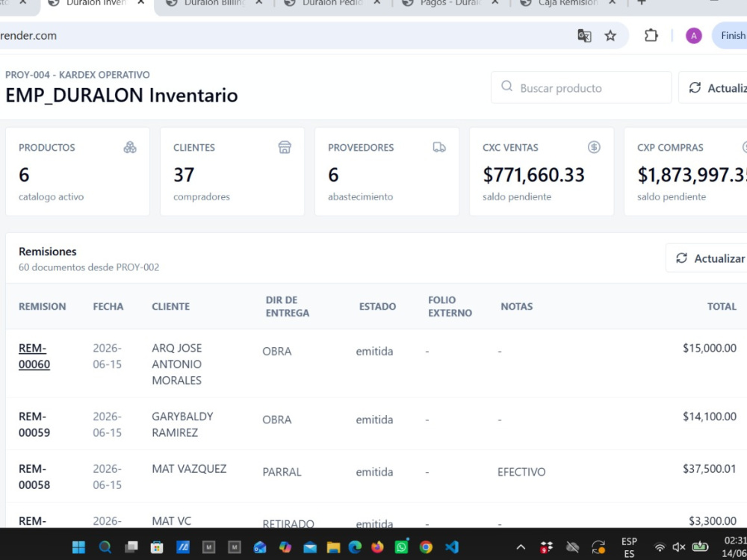
Task: Open Visual Studio Code from the taskbar
Action: (452, 547)
